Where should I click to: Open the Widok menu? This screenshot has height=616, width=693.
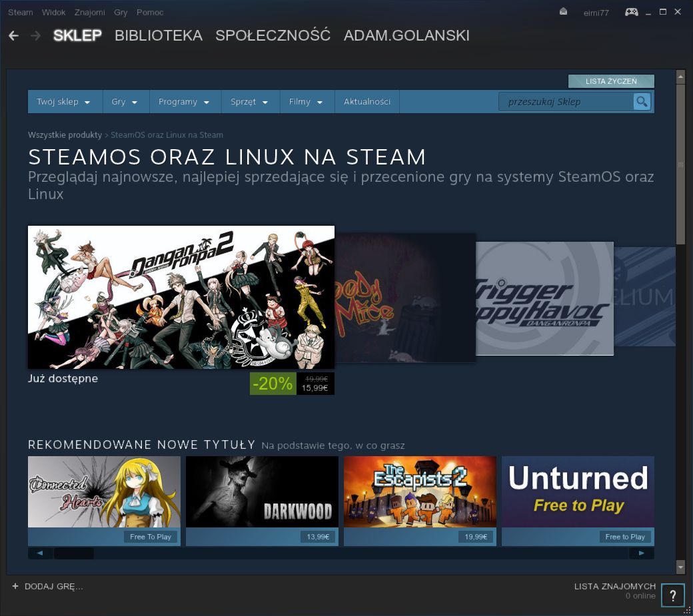point(53,13)
